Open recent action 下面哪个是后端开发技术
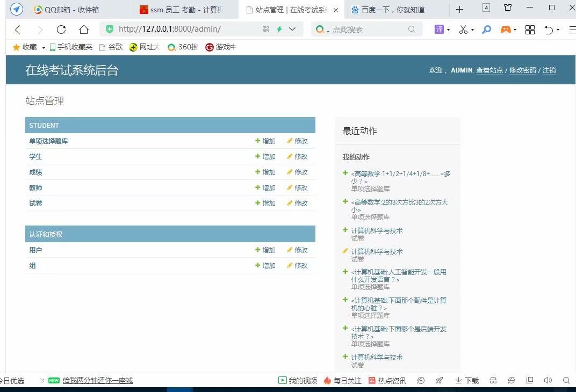Screen dimensions: 576x392 [x=399, y=332]
